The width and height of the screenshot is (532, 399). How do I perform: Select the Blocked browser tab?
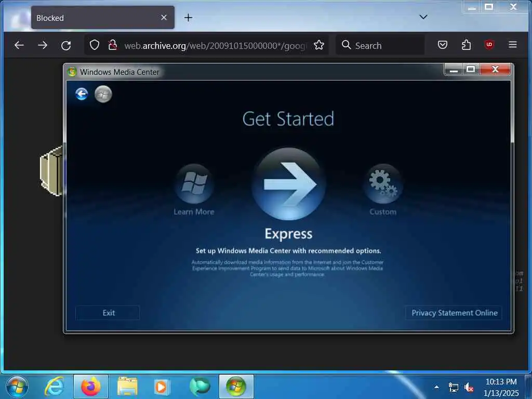[x=103, y=17]
